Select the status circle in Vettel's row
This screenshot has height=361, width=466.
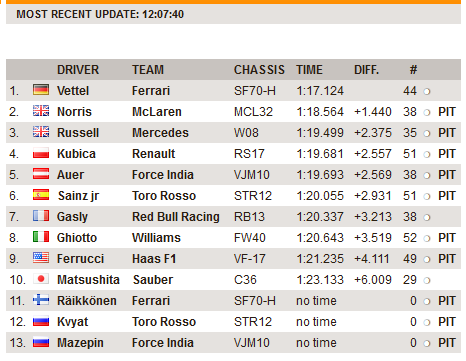(x=427, y=91)
